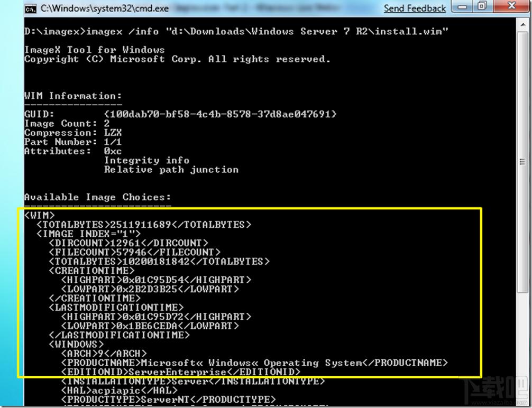Click the "Attributes: 0xc" line
Viewport: 532px width, 408px height.
[x=73, y=151]
